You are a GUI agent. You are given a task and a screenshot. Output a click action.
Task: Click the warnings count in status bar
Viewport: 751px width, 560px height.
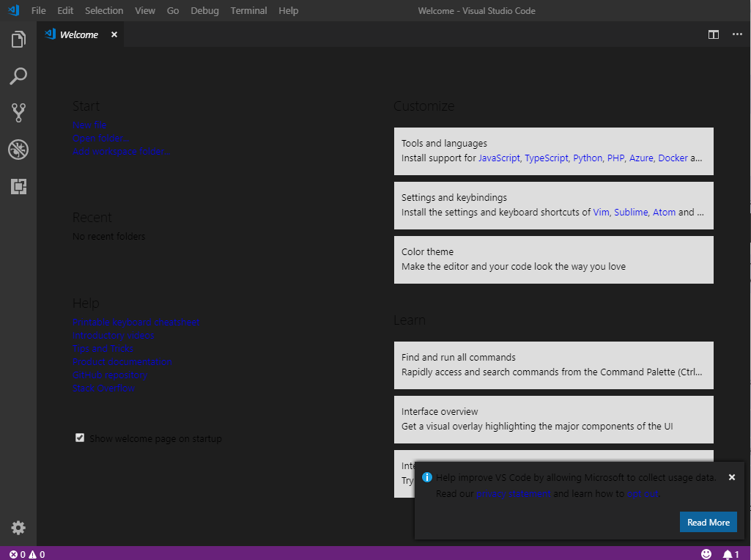coord(37,554)
